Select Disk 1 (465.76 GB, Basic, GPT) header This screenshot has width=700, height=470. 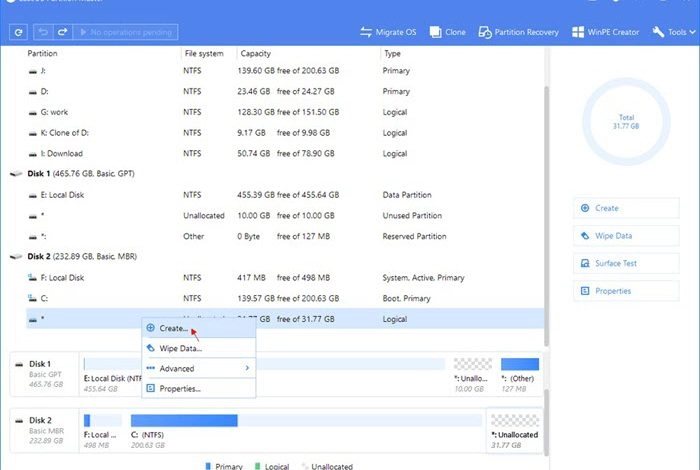(x=81, y=173)
